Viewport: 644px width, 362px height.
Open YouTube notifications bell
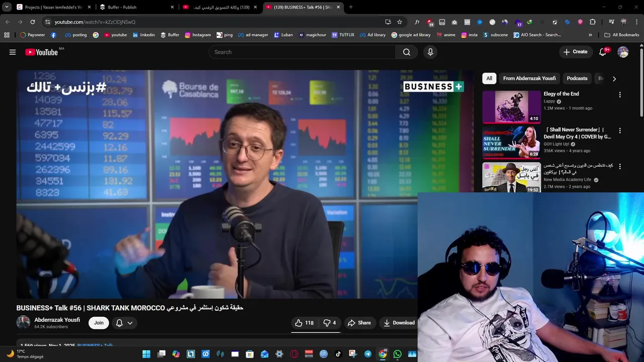coord(603,52)
